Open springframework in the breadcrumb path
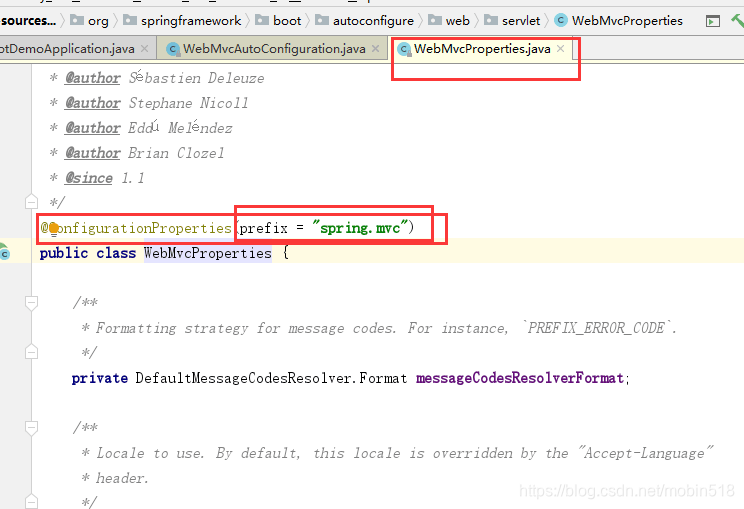 182,20
